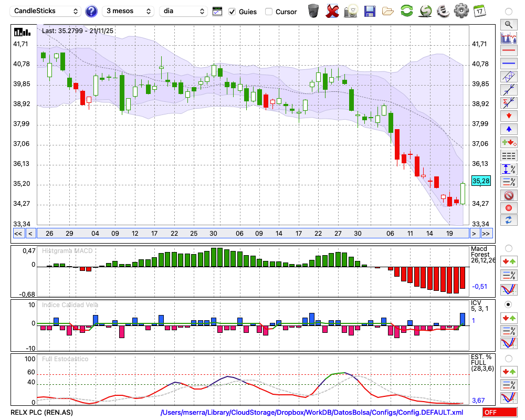Screen dimensions: 525x420
Task: Step chart back with < button
Action: (x=30, y=234)
